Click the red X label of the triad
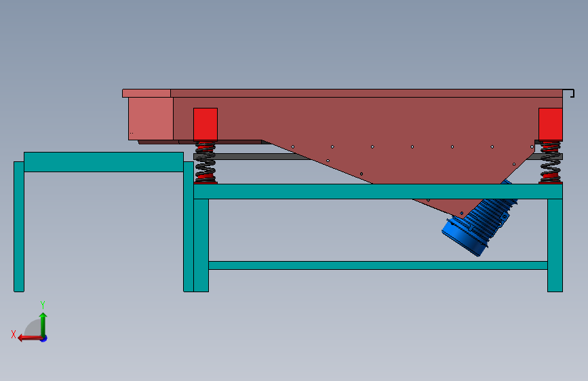Image resolution: width=588 pixels, height=381 pixels. (14, 334)
